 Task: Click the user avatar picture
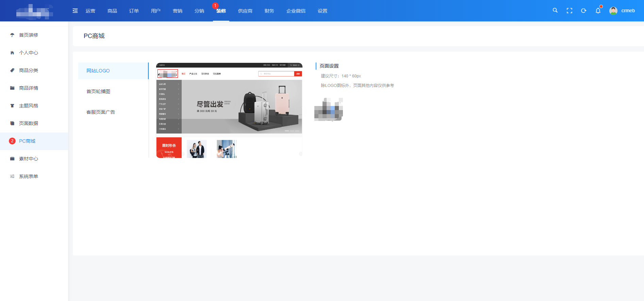tap(613, 11)
